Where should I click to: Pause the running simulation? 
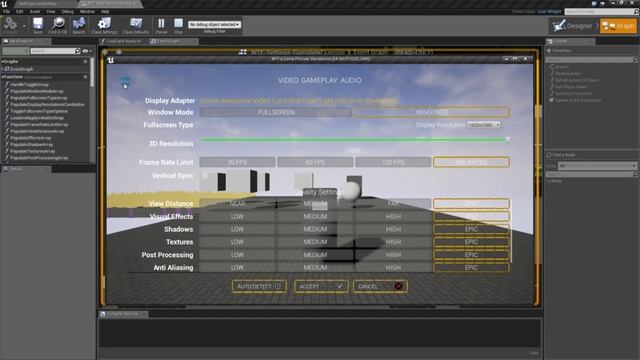[161, 25]
